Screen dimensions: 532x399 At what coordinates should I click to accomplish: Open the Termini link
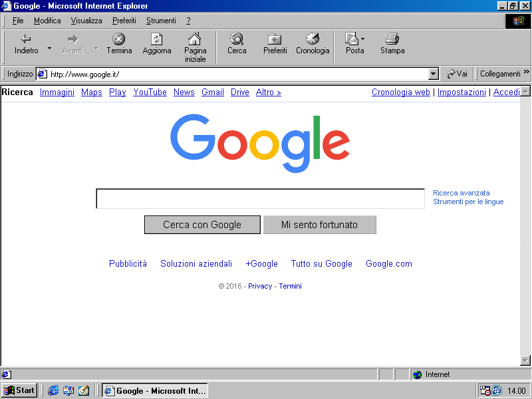point(290,286)
